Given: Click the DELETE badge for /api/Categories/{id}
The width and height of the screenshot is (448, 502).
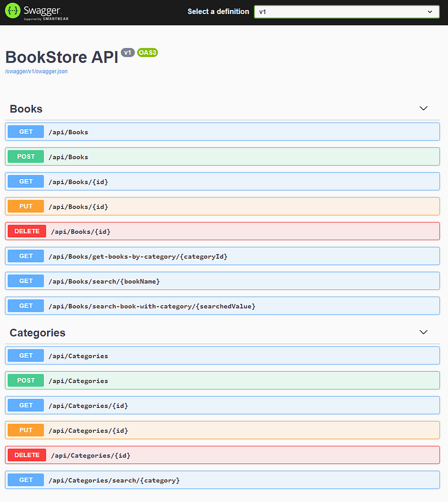Looking at the screenshot, I should pyautogui.click(x=27, y=455).
